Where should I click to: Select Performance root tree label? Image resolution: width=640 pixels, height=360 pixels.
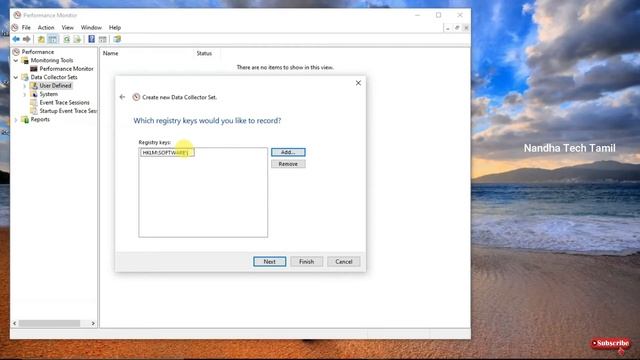(38, 52)
